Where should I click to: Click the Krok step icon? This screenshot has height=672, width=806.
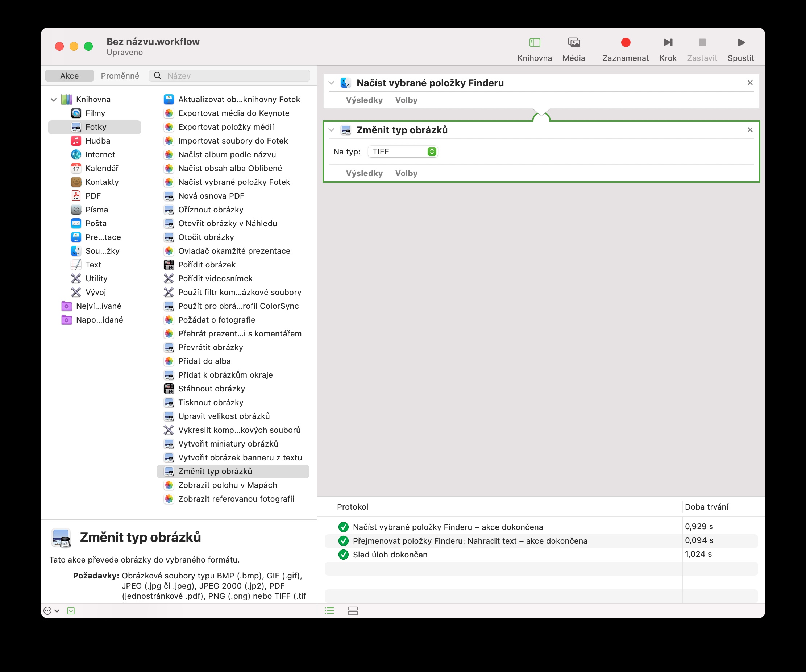668,43
